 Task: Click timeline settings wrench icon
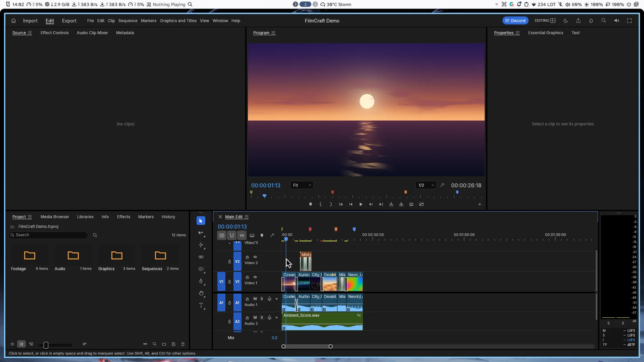(272, 235)
